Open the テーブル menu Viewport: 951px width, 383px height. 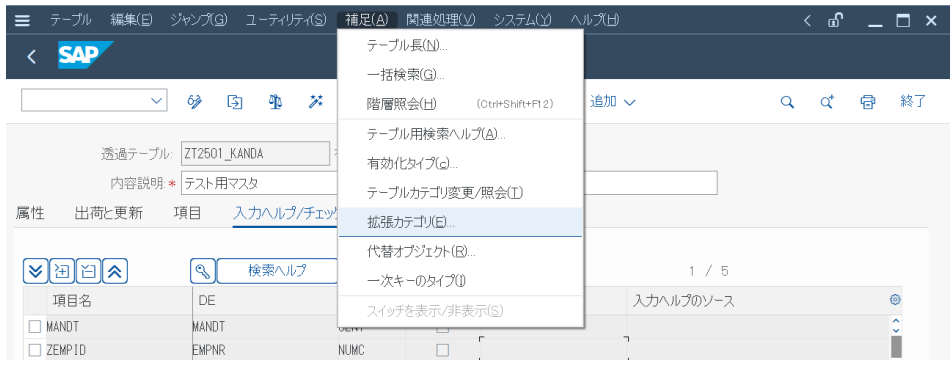71,20
